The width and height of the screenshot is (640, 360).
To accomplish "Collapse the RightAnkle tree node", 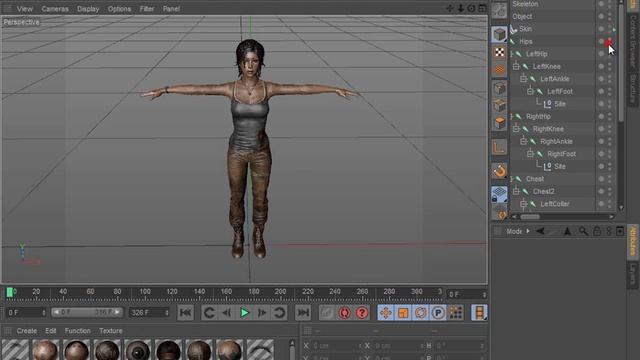I will point(524,141).
